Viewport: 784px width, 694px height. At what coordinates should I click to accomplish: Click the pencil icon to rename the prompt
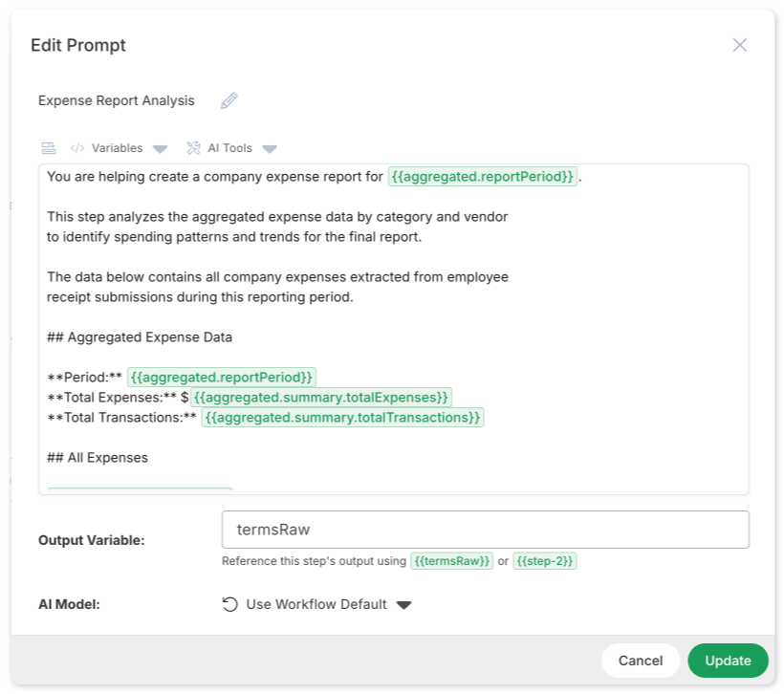(x=228, y=100)
